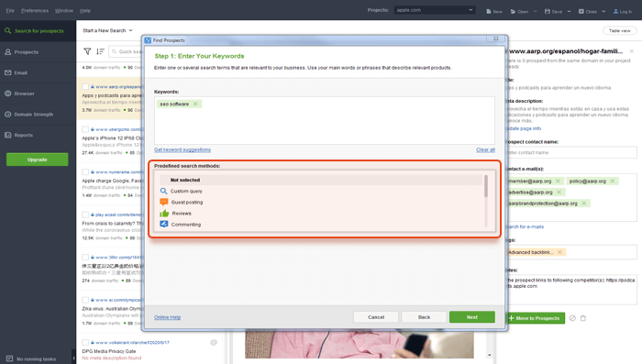The image size is (642, 364).
Task: Click New project toolbar button
Action: 494,12
